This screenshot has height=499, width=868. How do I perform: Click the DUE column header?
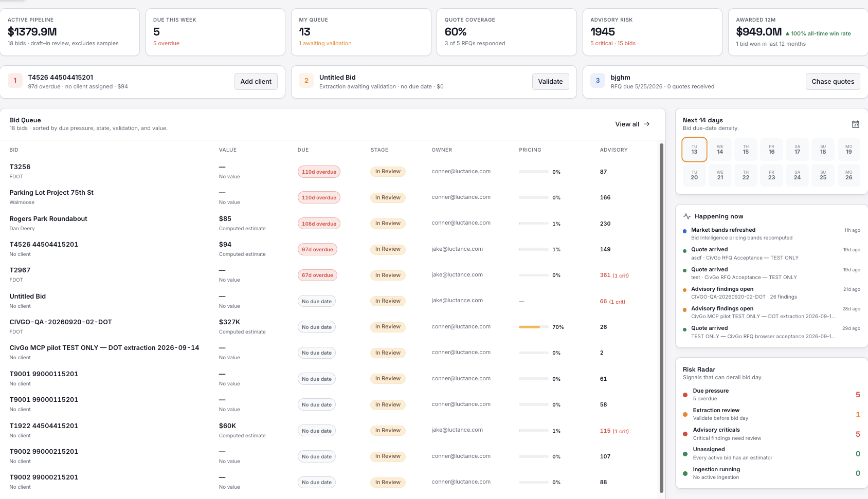(303, 150)
